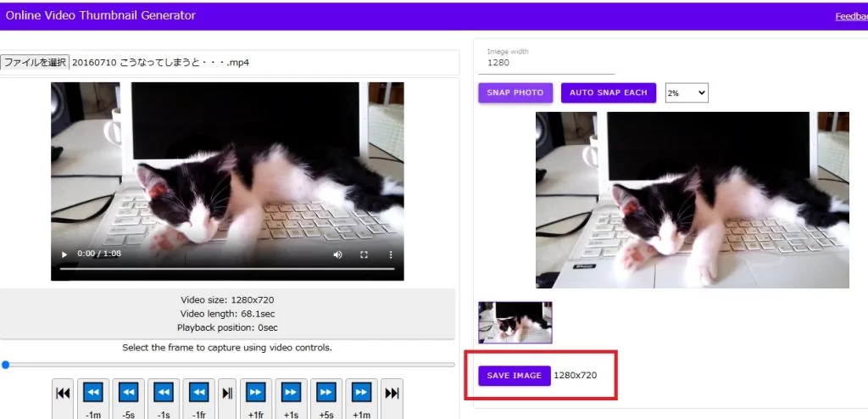Open the 2% interval dropdown

687,93
